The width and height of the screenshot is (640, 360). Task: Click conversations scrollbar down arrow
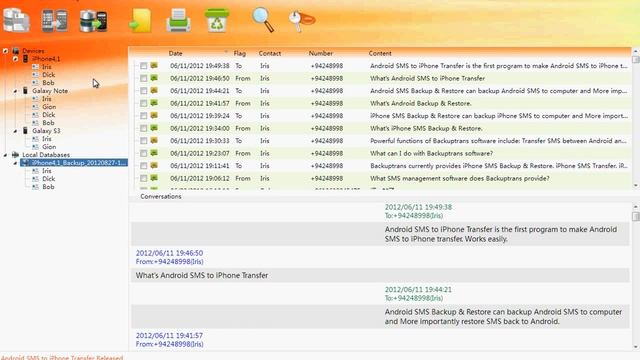click(636, 347)
